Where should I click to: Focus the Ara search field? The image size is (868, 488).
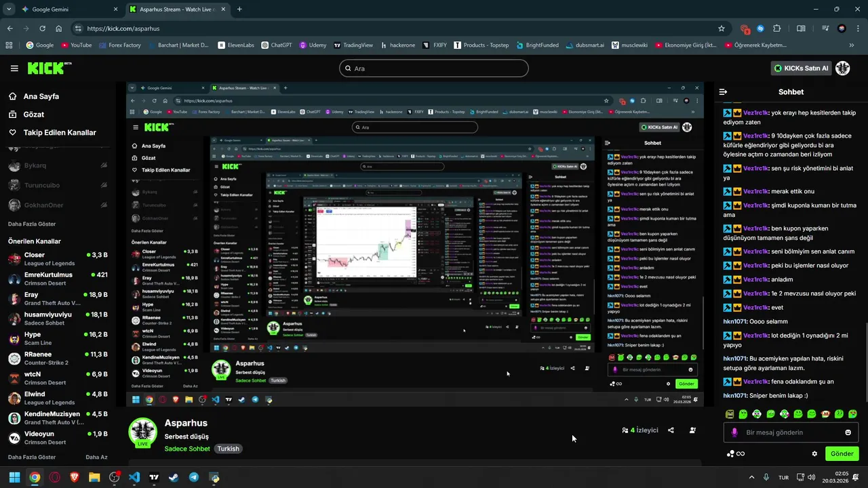[x=434, y=68]
